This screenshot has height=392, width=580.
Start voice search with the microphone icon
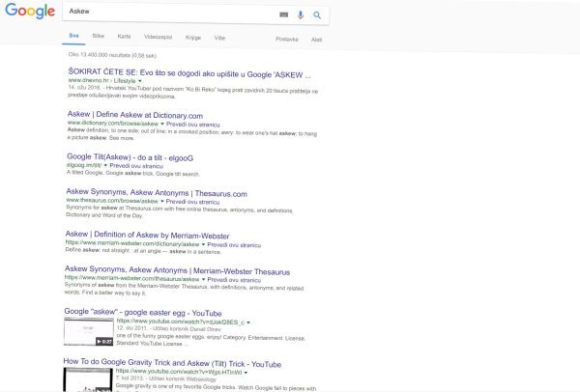tap(301, 15)
